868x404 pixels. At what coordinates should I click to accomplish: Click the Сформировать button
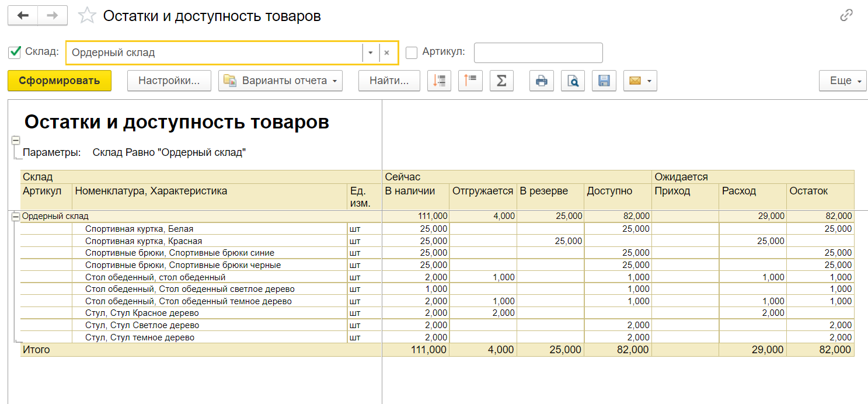coord(60,81)
